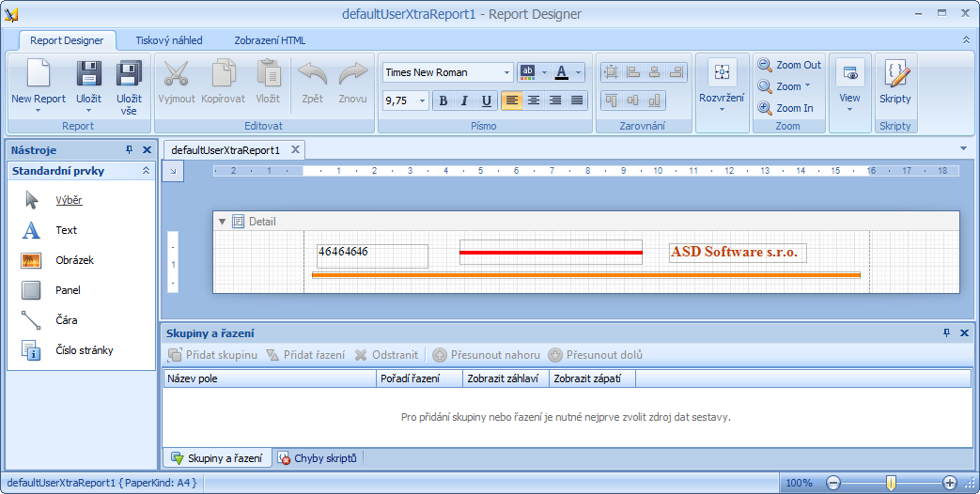Click the Znovu redo arrow
Viewport: 980px width, 494px height.
pos(353,73)
